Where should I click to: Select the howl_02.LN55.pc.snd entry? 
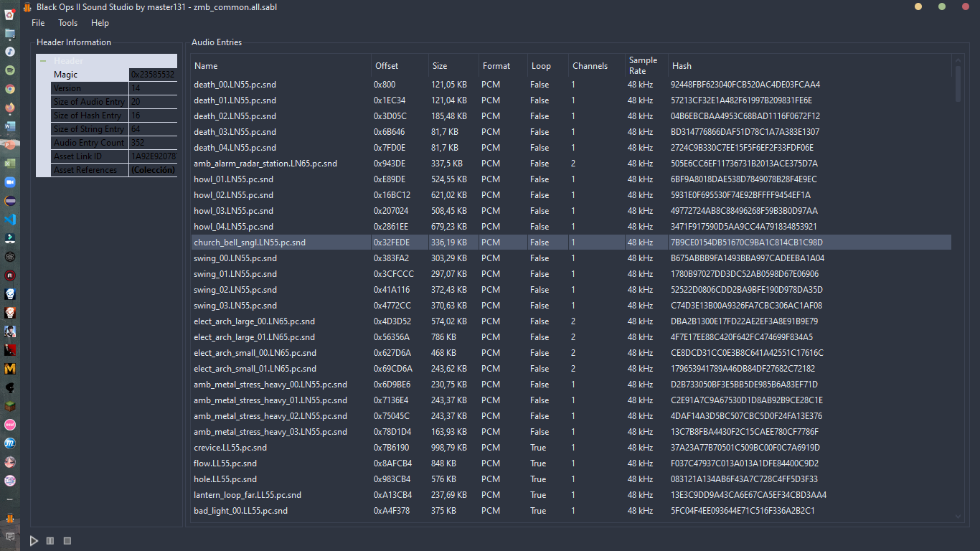(571, 195)
